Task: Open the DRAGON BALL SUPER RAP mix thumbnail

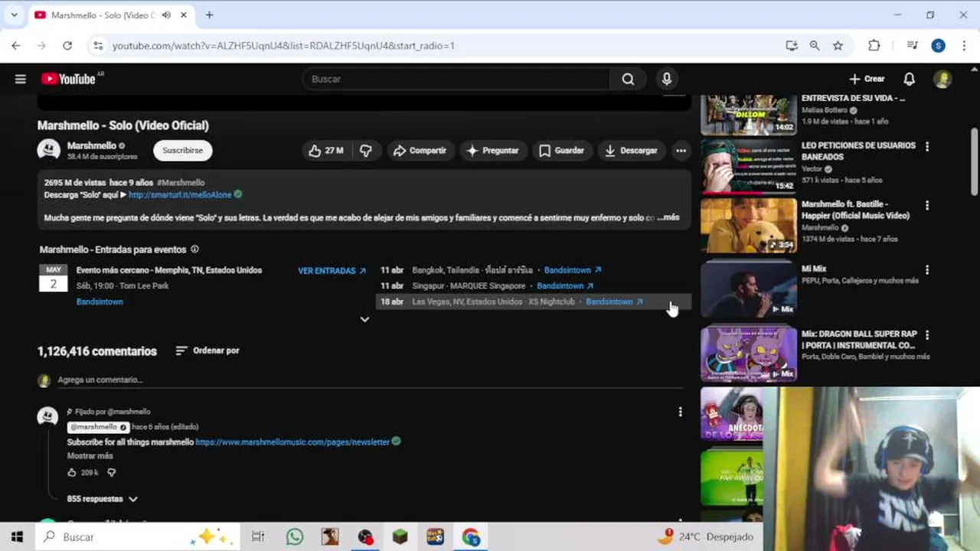Action: (749, 354)
